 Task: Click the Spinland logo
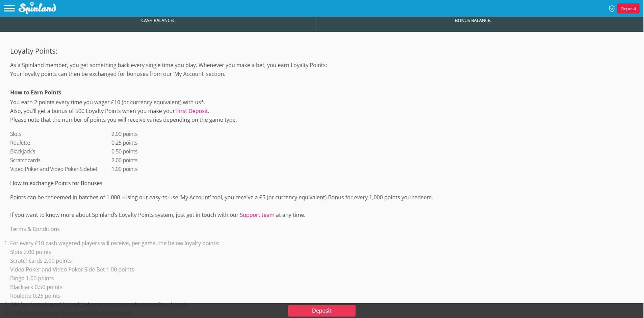tap(37, 8)
